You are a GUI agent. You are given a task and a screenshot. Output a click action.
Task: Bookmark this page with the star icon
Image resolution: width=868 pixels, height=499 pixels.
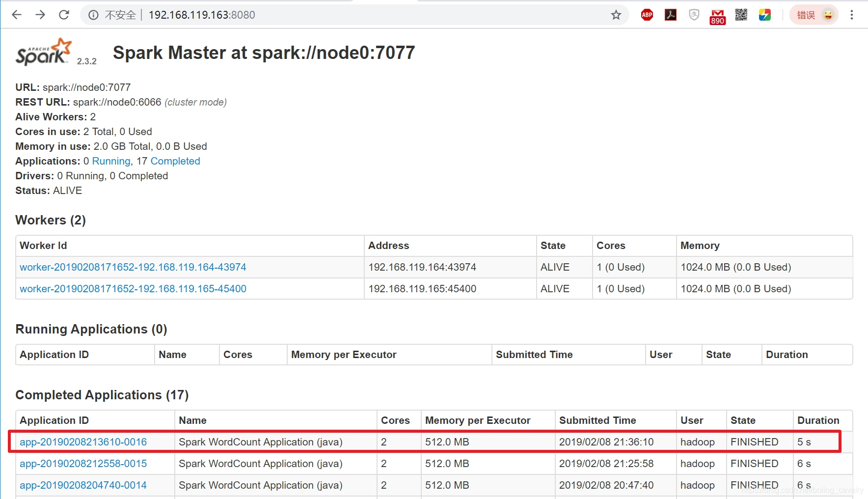tap(616, 15)
